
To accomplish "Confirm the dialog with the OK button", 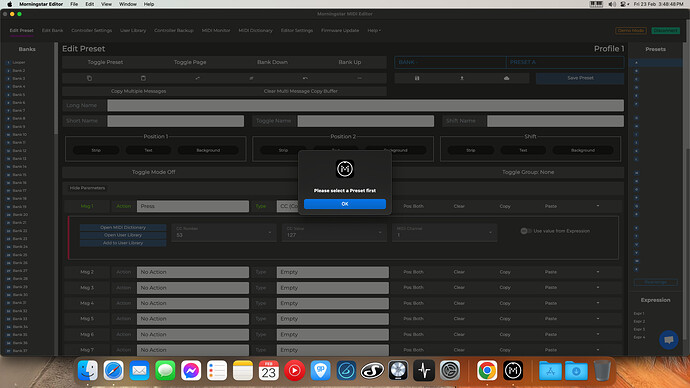I will [345, 204].
